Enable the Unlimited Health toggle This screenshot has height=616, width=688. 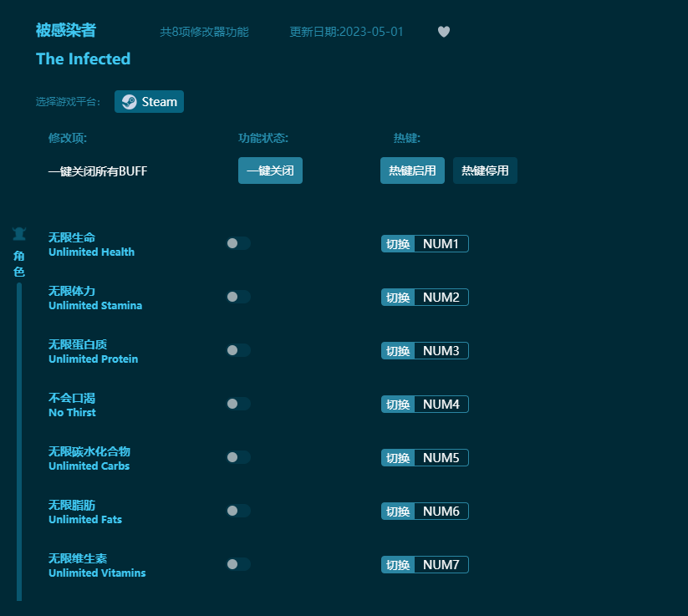click(238, 243)
